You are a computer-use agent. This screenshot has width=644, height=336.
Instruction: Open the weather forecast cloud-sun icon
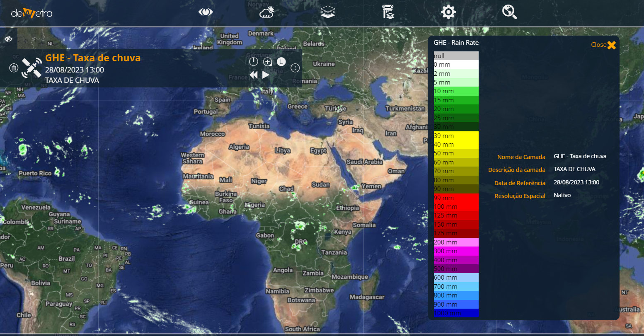click(266, 12)
